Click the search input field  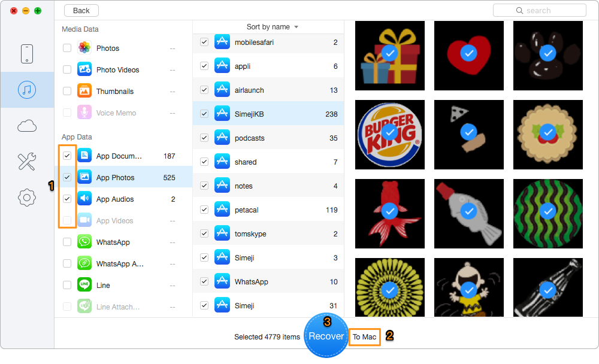click(x=540, y=10)
